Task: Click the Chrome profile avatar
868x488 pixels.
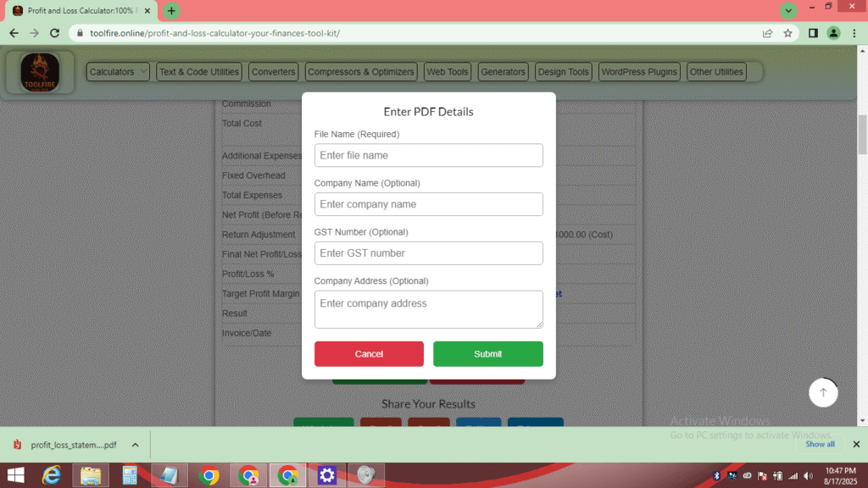Action: [832, 33]
